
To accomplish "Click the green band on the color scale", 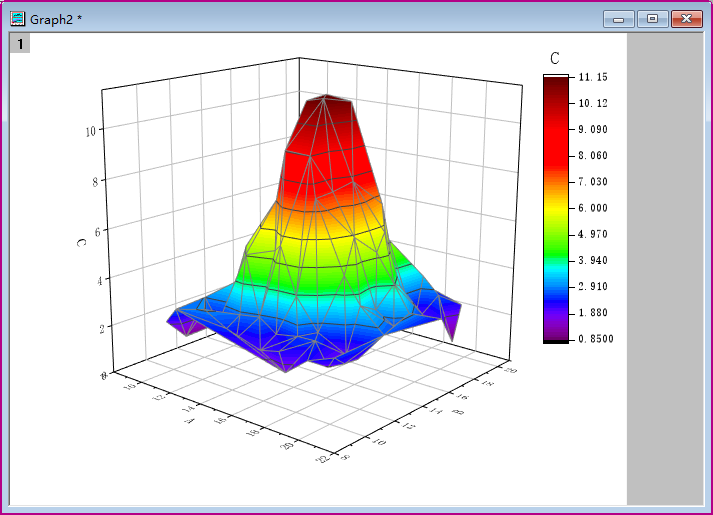I will pyautogui.click(x=555, y=237).
